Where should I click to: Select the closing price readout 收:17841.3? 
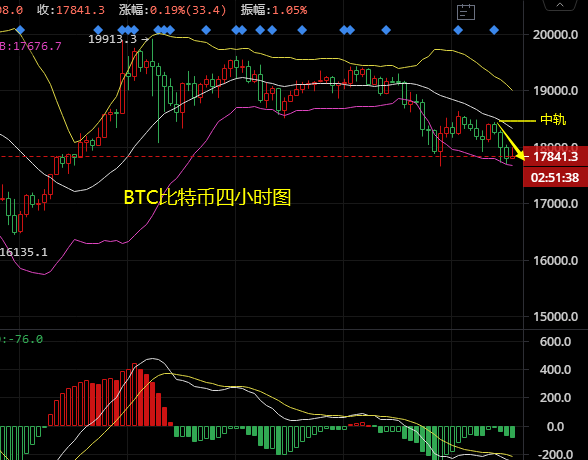(71, 10)
